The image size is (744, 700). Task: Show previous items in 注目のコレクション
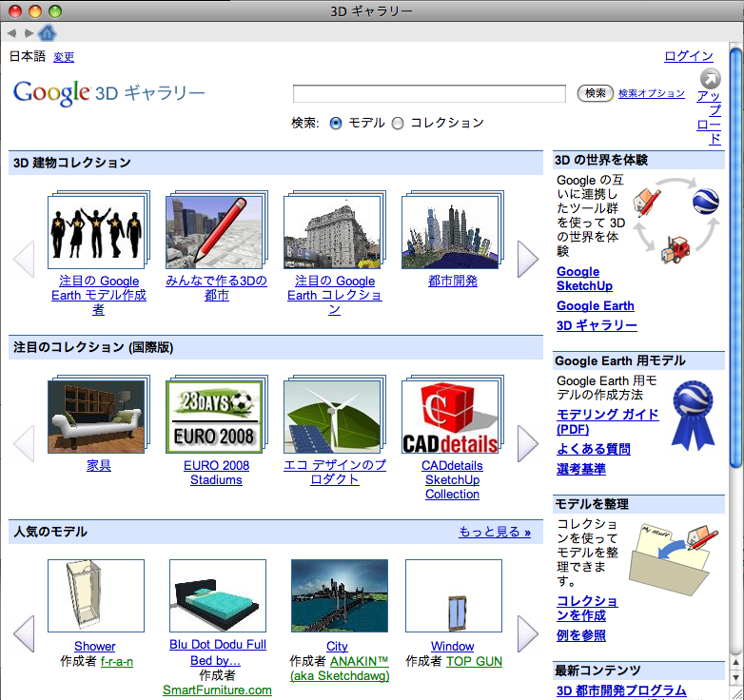(24, 443)
